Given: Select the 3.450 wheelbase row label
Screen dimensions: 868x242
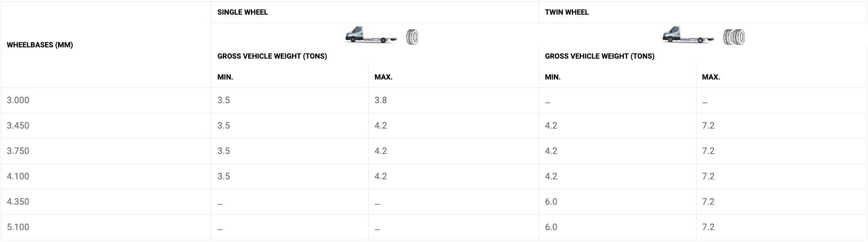Looking at the screenshot, I should 18,126.
